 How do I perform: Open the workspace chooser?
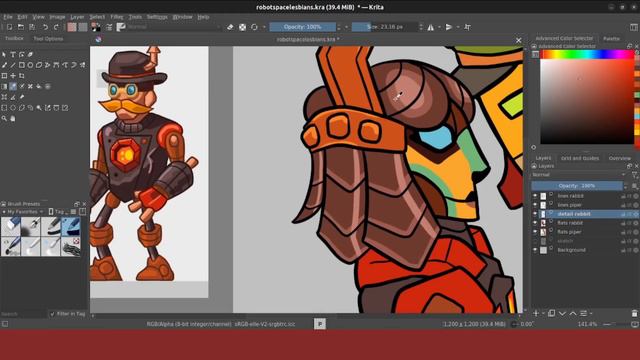pyautogui.click(x=634, y=27)
